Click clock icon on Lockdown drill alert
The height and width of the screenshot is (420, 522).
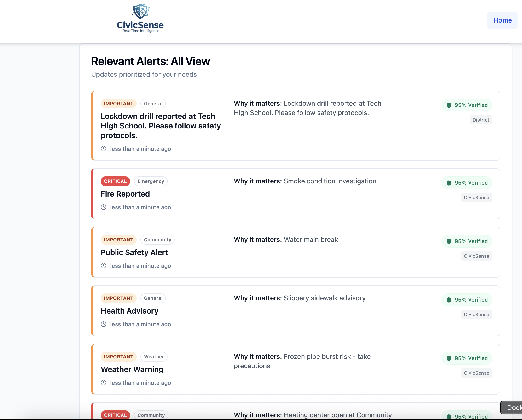coord(104,149)
